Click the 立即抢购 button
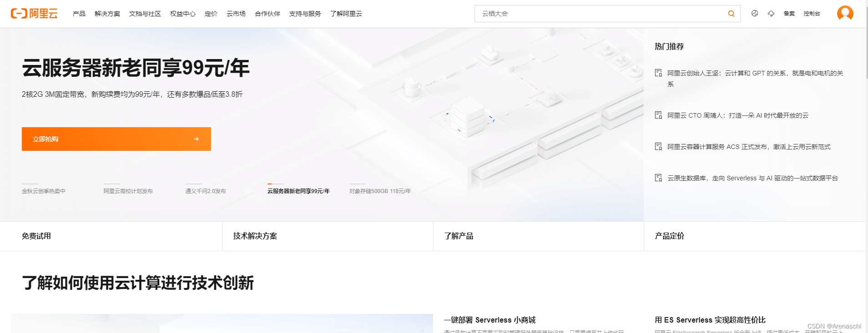Viewport: 868px width, 333px height. tap(116, 139)
